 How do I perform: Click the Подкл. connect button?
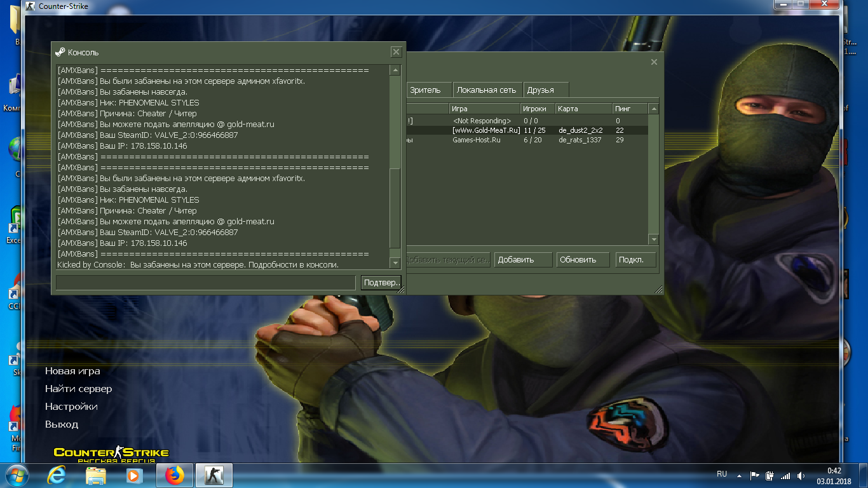click(x=635, y=260)
